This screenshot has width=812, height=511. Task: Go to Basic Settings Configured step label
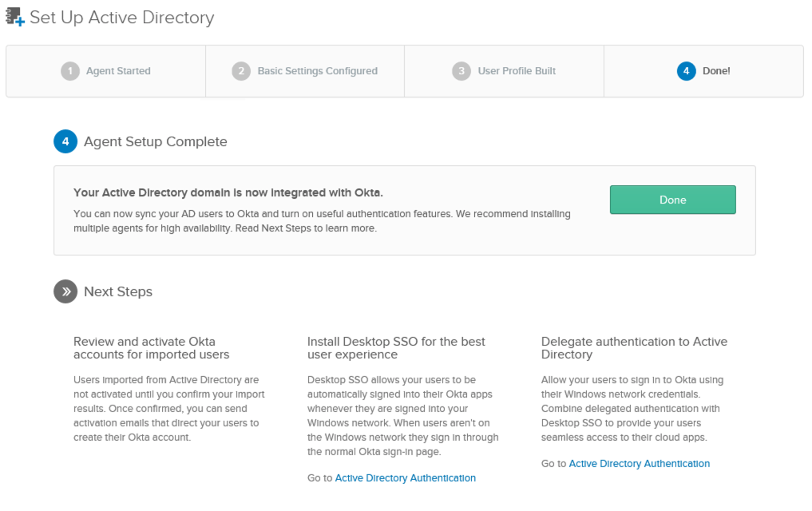click(x=317, y=71)
